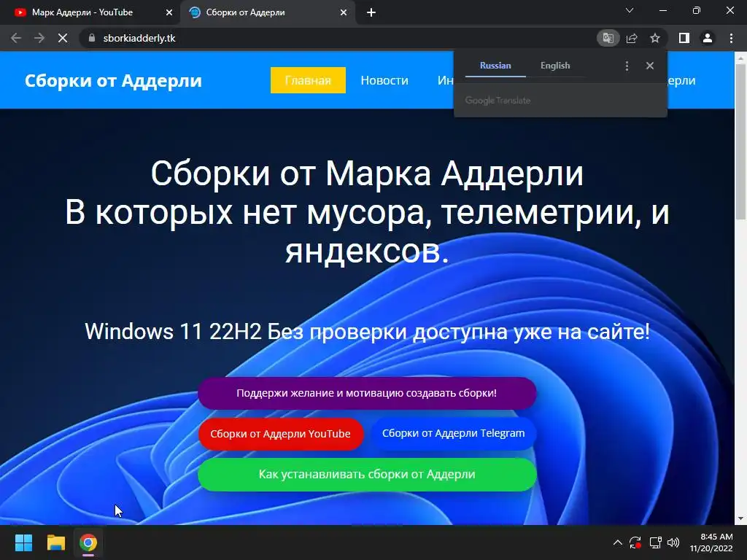Open the Главная menu item
747x560 pixels.
308,80
